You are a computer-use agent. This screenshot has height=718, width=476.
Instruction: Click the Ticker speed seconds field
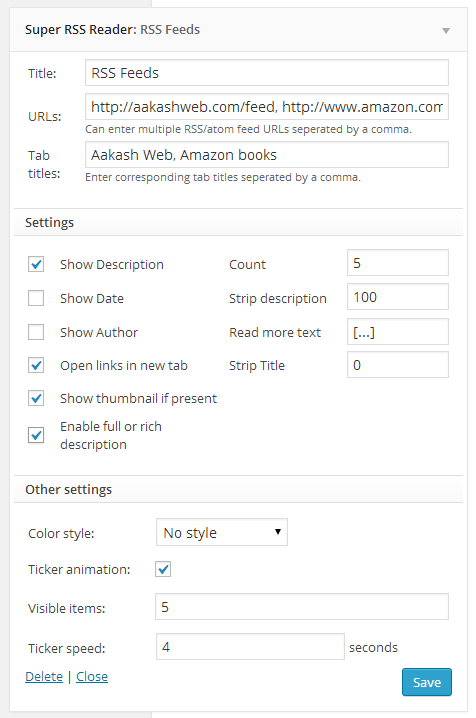[x=250, y=647]
